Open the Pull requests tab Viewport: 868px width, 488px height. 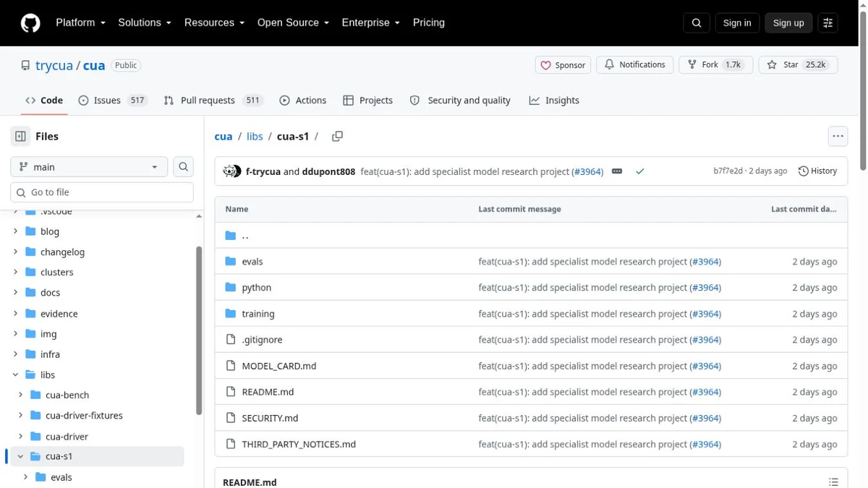coord(213,100)
